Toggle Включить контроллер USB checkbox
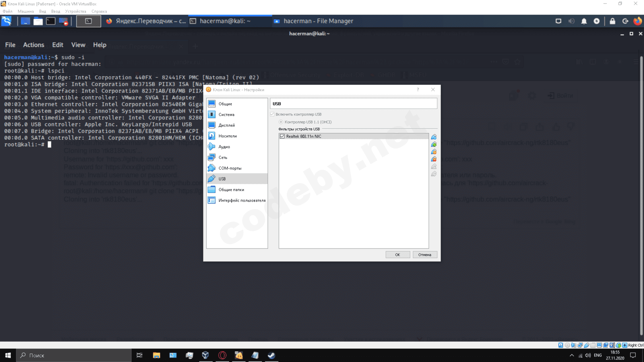 coord(272,114)
